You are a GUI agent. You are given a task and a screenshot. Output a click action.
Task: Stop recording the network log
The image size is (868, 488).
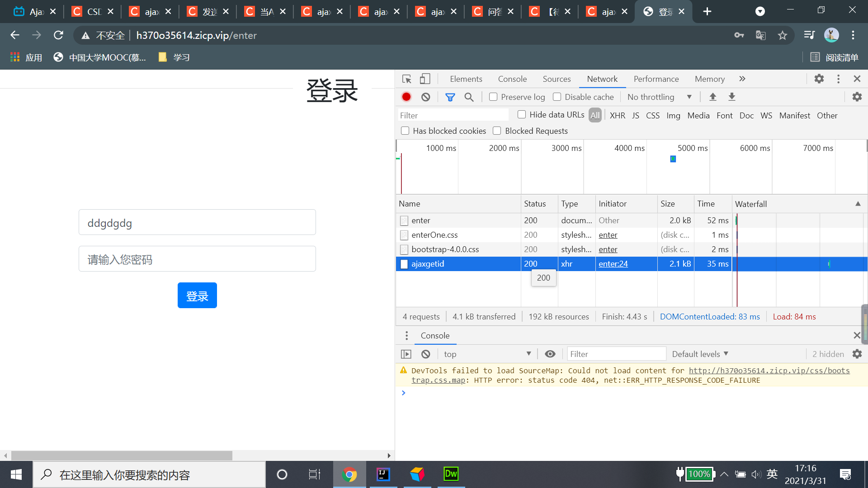406,97
